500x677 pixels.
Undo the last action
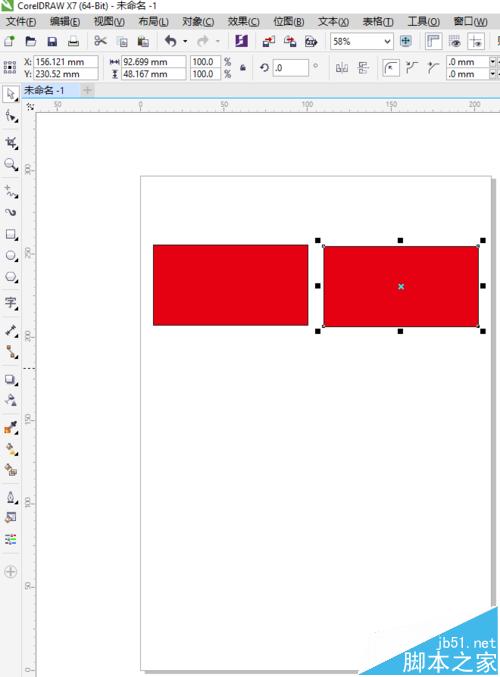(171, 41)
